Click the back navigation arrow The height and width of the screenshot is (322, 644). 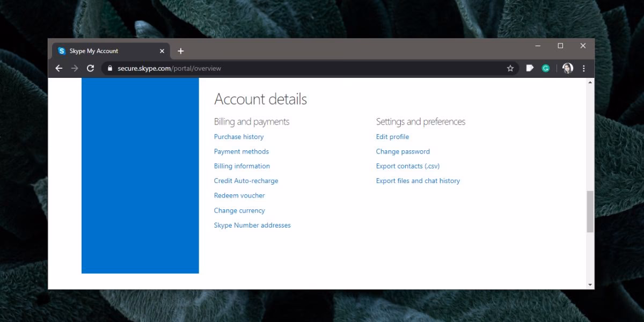59,68
